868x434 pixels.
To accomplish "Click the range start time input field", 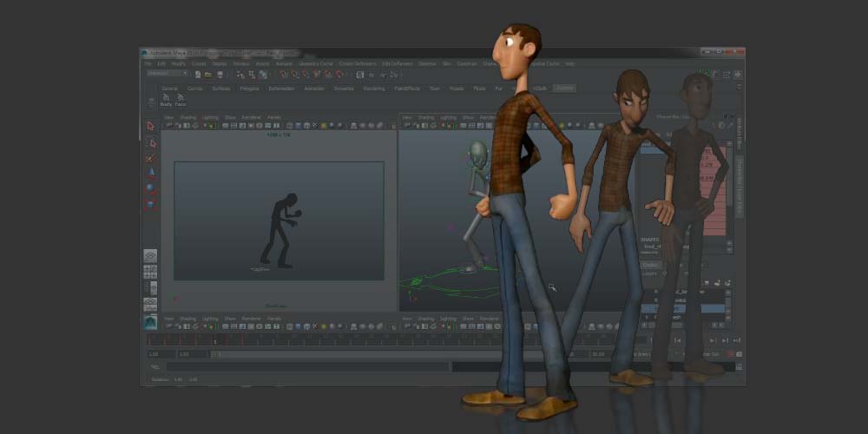I will (x=159, y=354).
